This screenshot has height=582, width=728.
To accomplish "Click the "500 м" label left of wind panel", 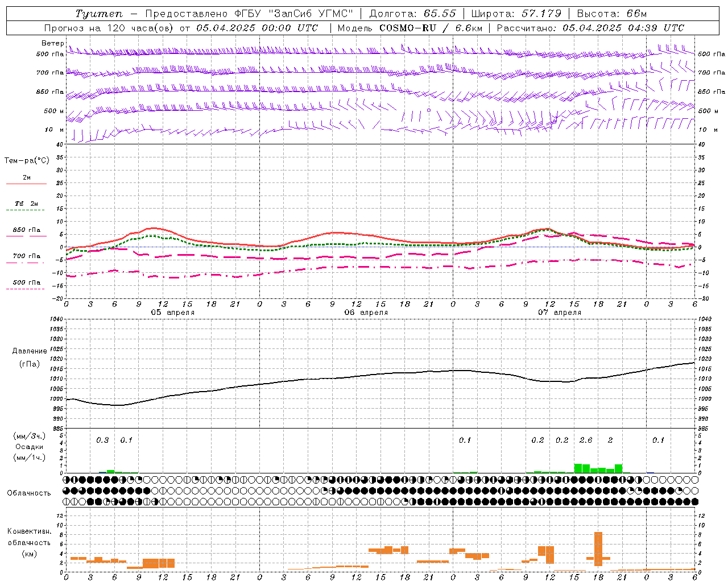I will click(x=55, y=111).
